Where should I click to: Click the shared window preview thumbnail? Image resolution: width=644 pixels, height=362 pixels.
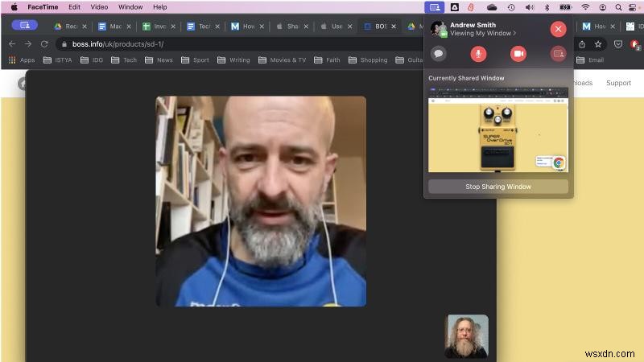pos(497,130)
